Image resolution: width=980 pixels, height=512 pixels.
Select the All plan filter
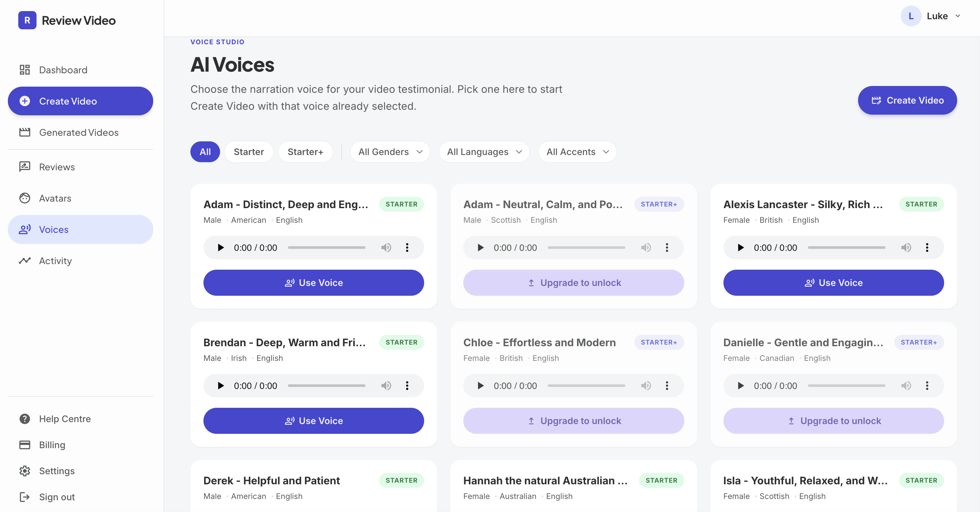click(205, 152)
